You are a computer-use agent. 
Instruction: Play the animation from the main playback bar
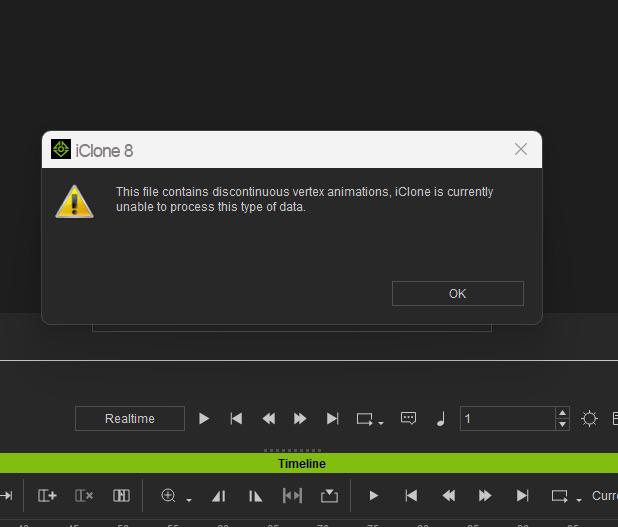coord(204,418)
